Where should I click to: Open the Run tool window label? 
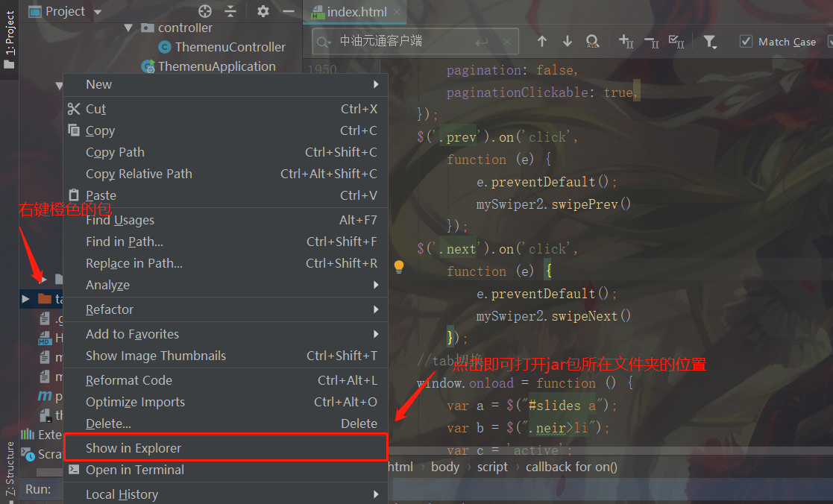pyautogui.click(x=38, y=489)
